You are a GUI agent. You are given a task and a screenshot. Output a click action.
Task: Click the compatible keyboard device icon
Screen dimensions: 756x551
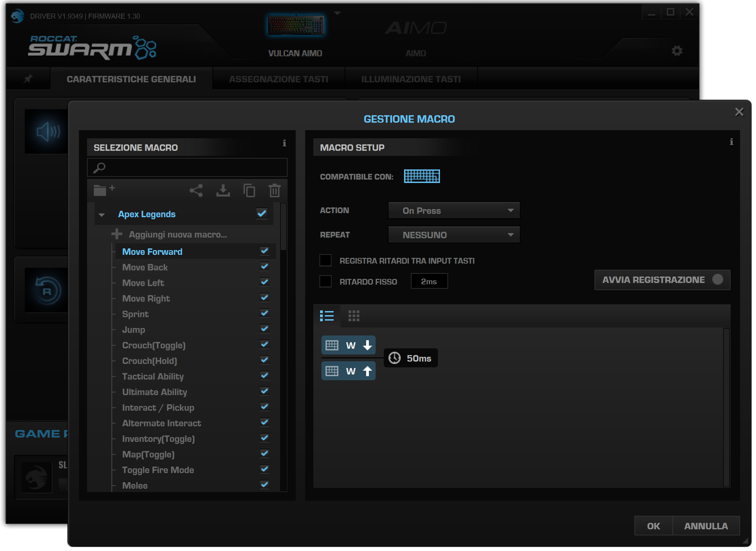coord(422,176)
